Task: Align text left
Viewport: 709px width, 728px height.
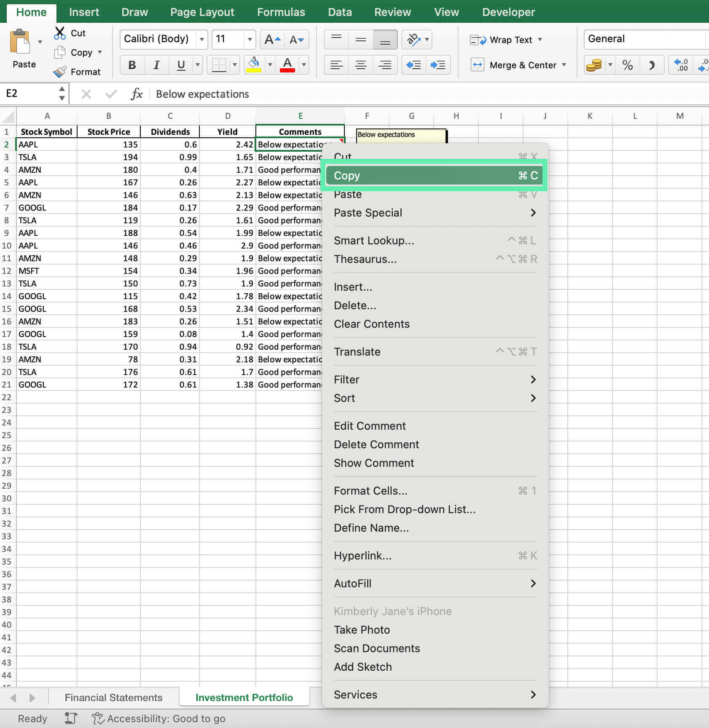Action: [336, 65]
